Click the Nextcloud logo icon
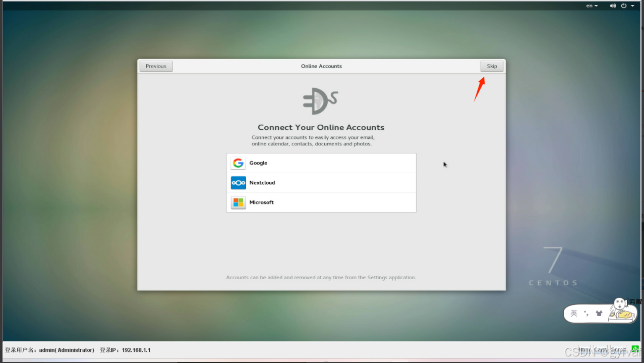The image size is (644, 363). coord(238,183)
